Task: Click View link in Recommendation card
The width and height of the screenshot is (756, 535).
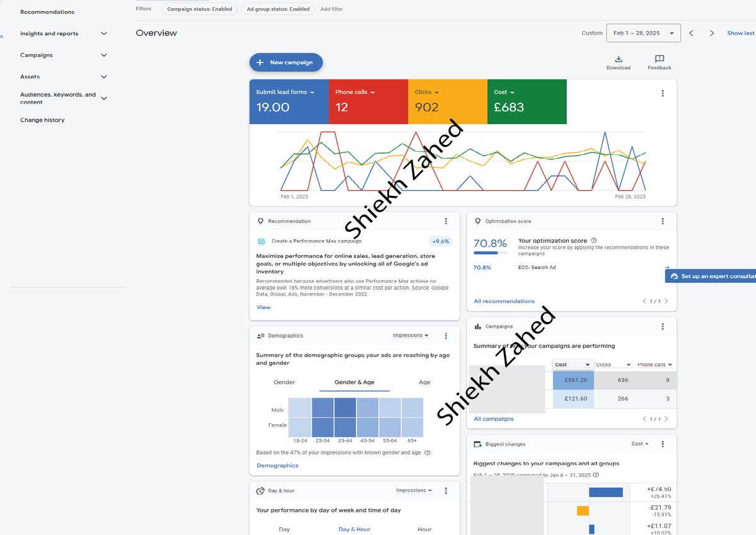Action: click(x=263, y=308)
